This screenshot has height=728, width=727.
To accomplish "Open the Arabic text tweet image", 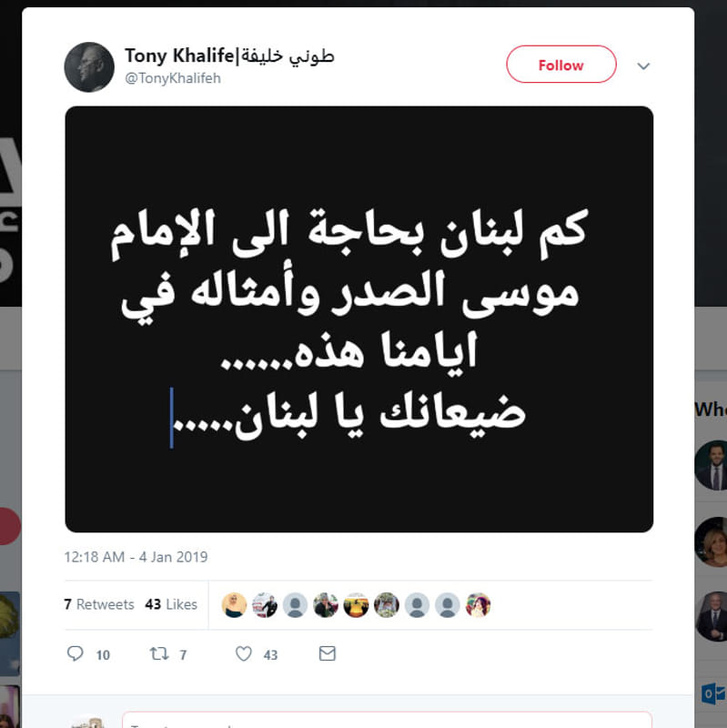I will [358, 319].
